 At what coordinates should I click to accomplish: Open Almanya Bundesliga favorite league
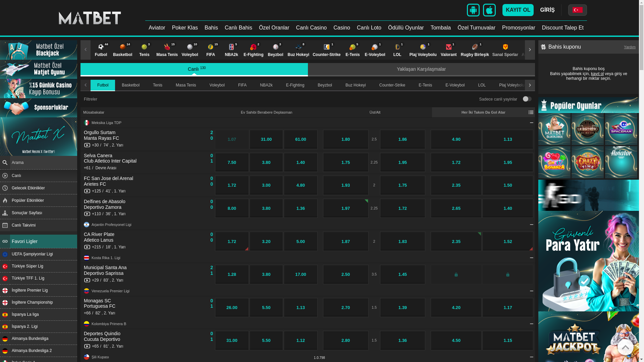tap(39, 339)
